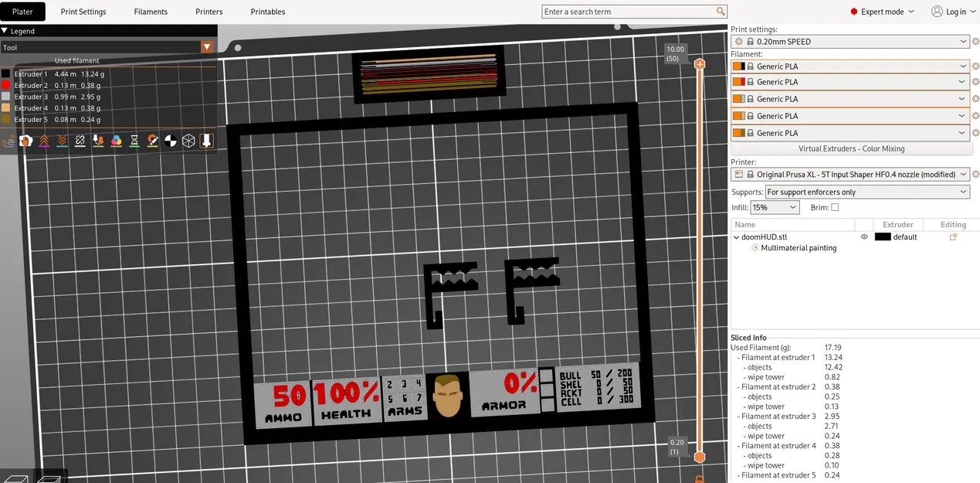Open printer preset editor gear icon
This screenshot has width=980, height=483.
coord(975,175)
